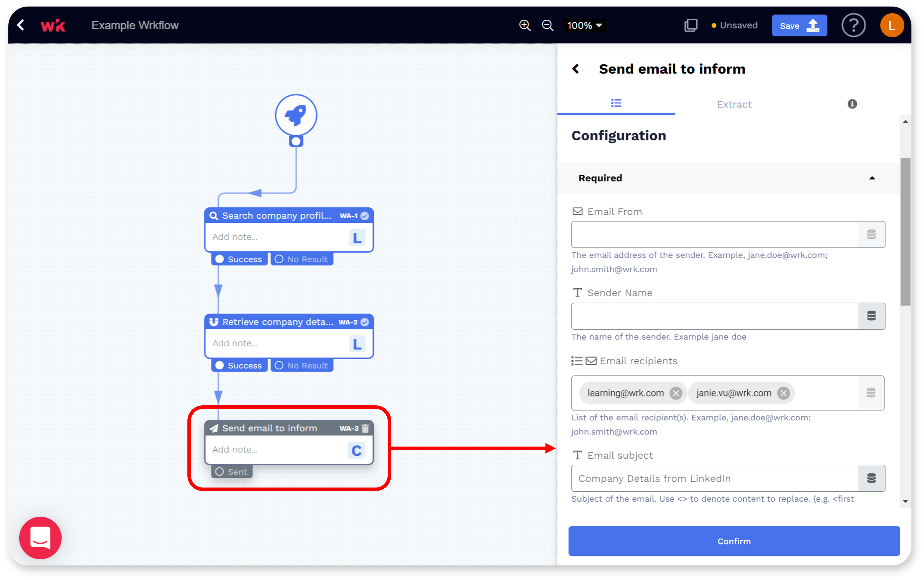Select the Sent outcome on WA-3

[232, 471]
